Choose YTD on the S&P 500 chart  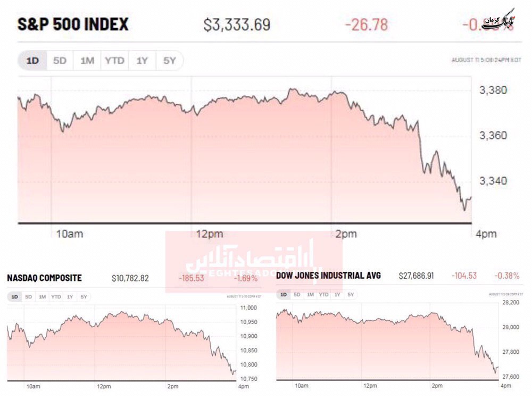pos(114,61)
